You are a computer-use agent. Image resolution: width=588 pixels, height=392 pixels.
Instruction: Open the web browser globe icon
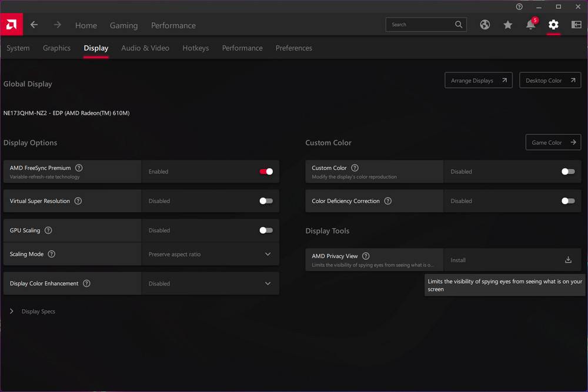coord(485,25)
